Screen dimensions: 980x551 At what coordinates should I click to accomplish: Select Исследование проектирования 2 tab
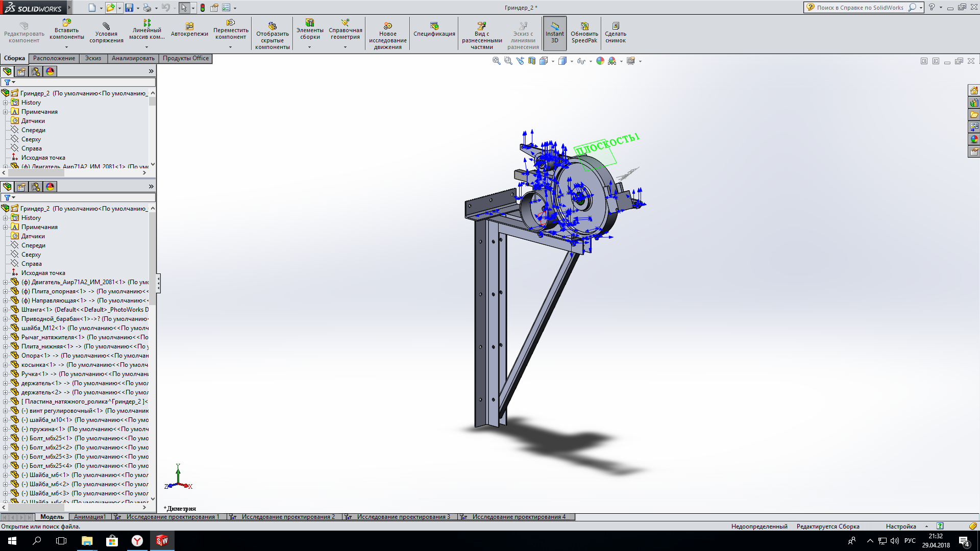tap(288, 517)
